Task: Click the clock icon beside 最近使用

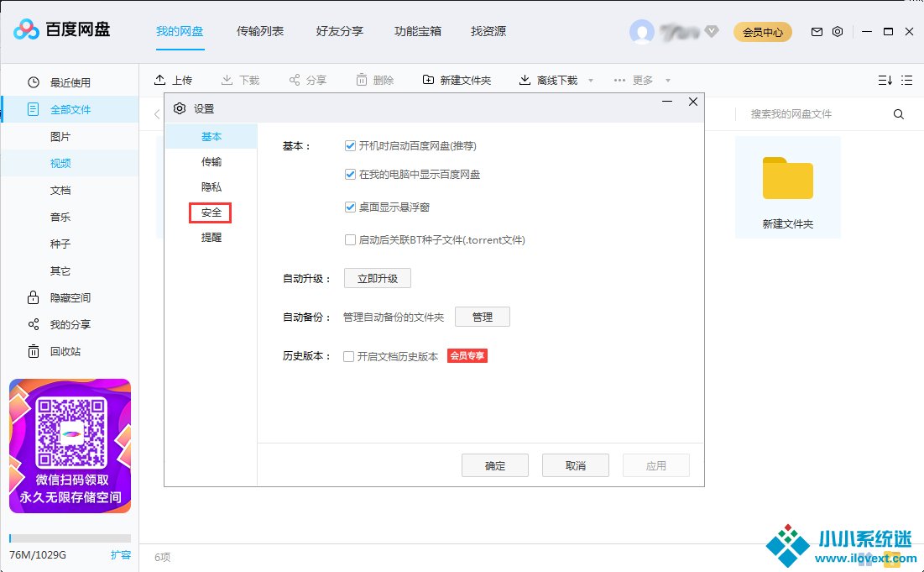Action: tap(34, 82)
